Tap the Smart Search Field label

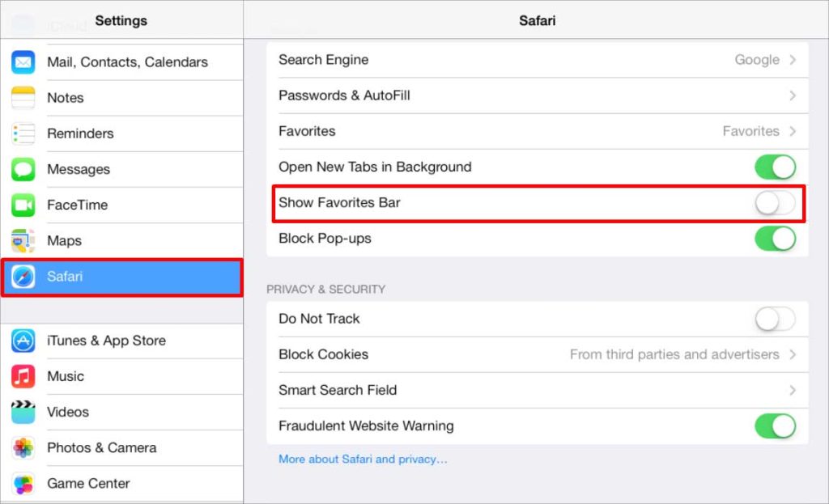pyautogui.click(x=338, y=391)
